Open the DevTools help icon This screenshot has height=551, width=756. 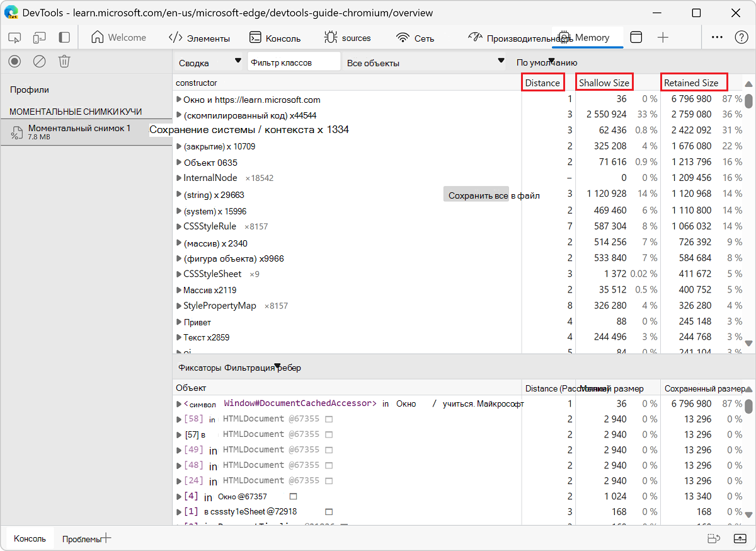pos(742,37)
